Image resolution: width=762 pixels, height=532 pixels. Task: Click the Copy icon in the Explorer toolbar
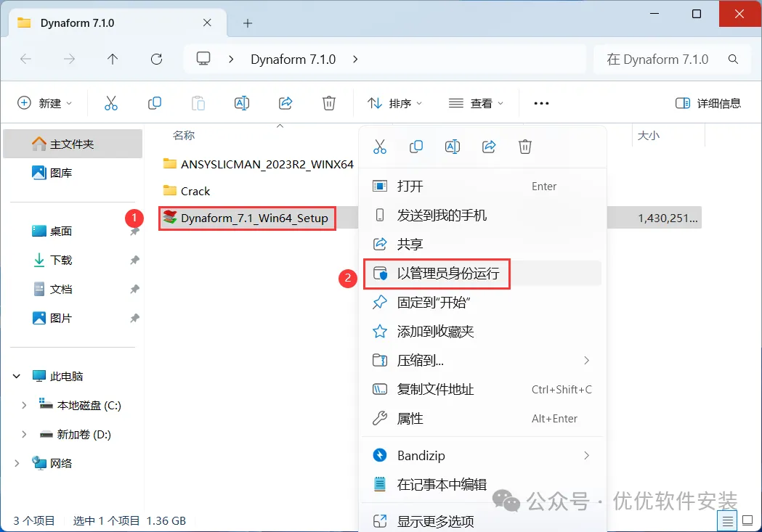[155, 103]
